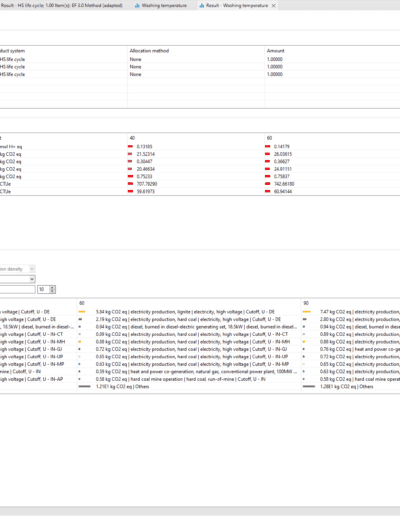Screen dimensions: 400x516
Task: Open the greyed-out 'density' dropdown
Action: click(x=17, y=269)
